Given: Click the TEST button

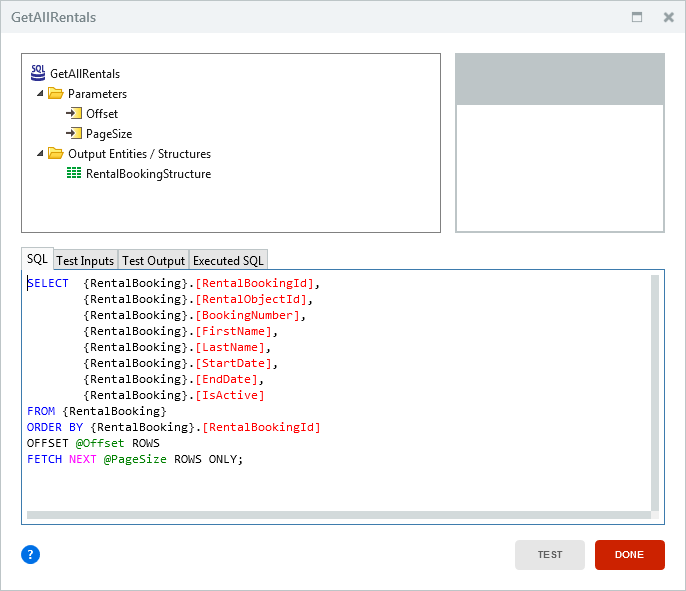Looking at the screenshot, I should pos(550,555).
